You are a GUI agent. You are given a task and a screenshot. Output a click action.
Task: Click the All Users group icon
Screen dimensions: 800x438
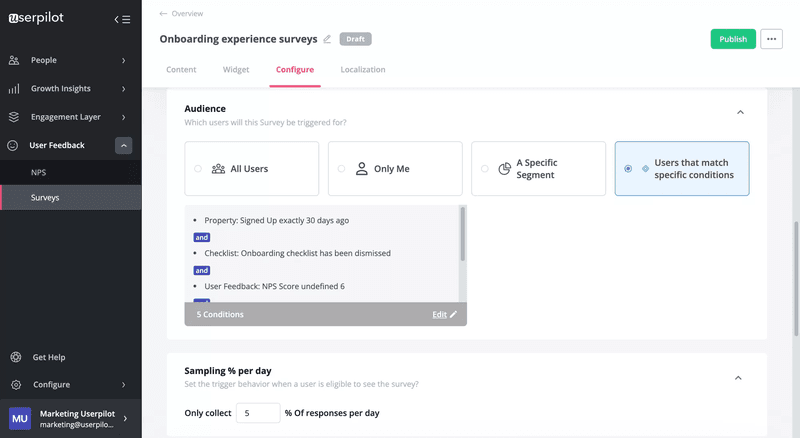218,169
